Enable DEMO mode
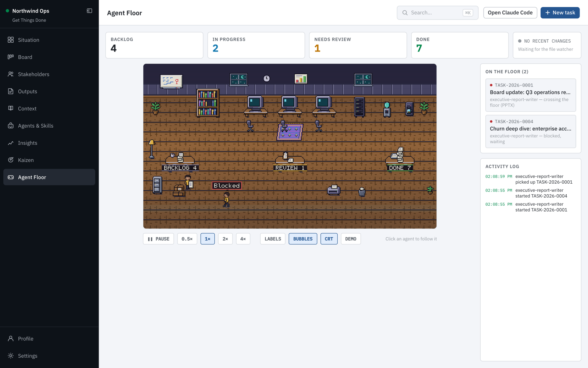This screenshot has height=368, width=588. (351, 239)
